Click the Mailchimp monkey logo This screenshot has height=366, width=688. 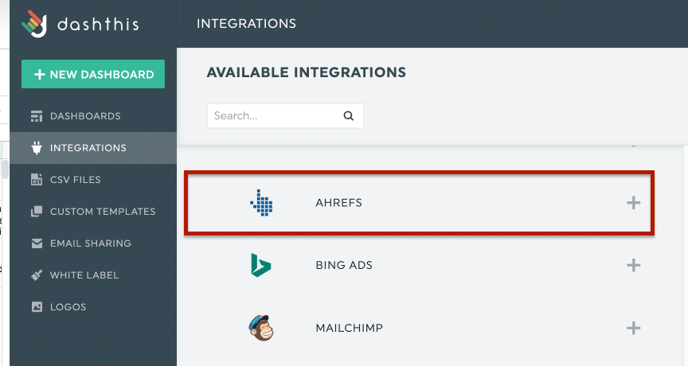261,328
